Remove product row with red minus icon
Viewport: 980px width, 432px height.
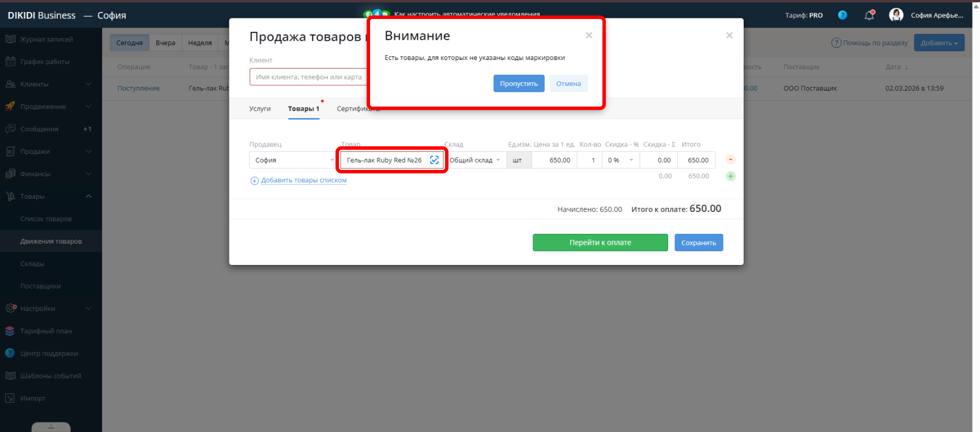coord(730,160)
